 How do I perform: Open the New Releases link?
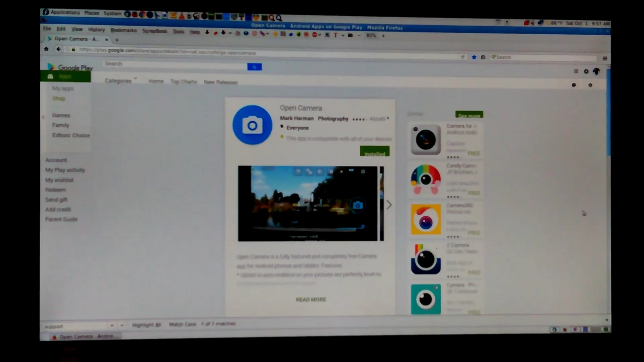(220, 82)
